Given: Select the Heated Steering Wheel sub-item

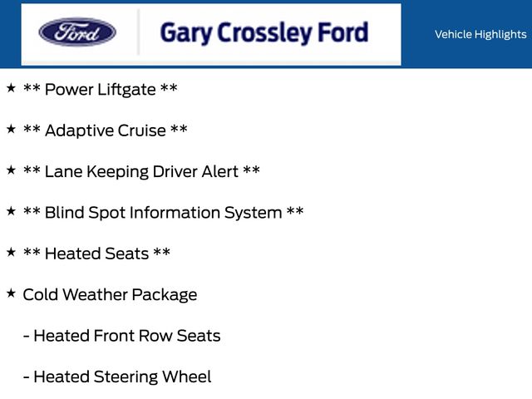Looking at the screenshot, I should point(122,377).
